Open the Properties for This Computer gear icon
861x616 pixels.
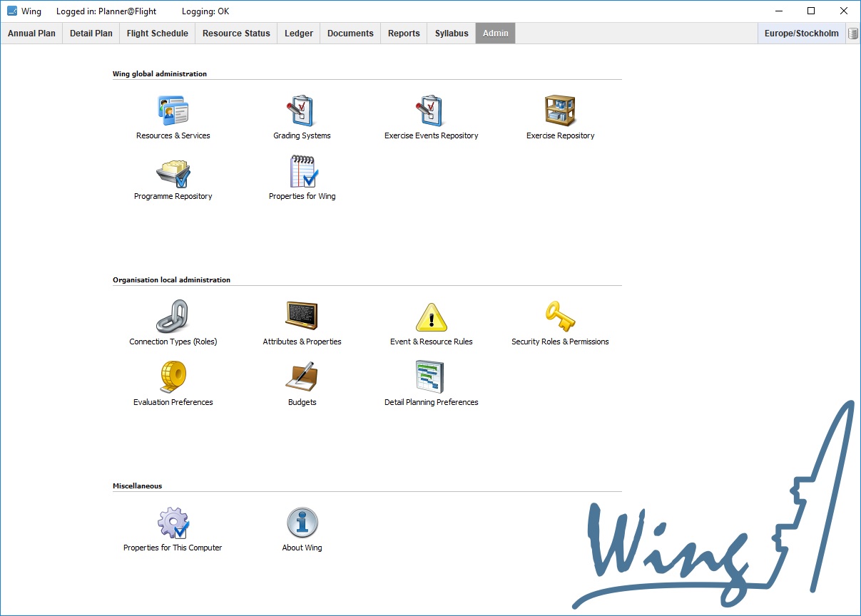173,523
